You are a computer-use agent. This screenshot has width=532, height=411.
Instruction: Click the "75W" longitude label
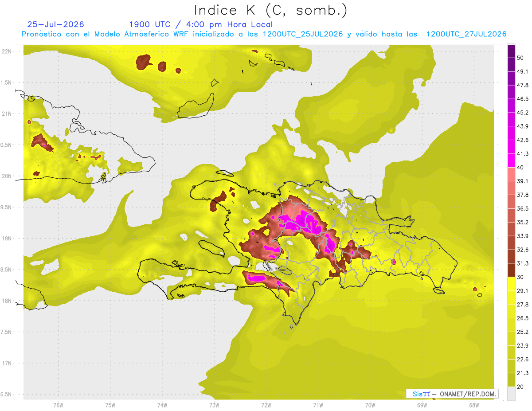110,405
